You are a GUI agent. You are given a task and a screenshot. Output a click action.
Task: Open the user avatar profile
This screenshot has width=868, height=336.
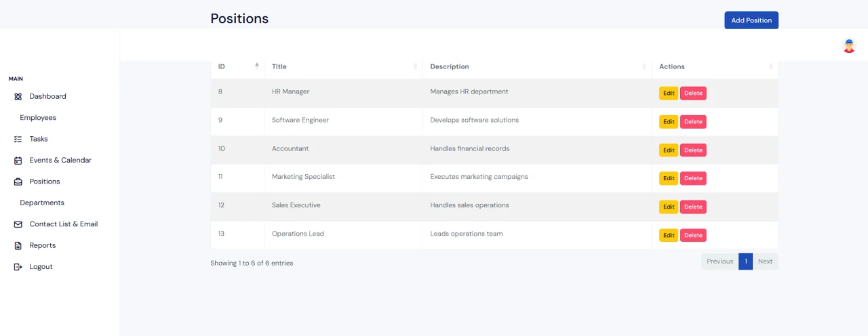[849, 45]
